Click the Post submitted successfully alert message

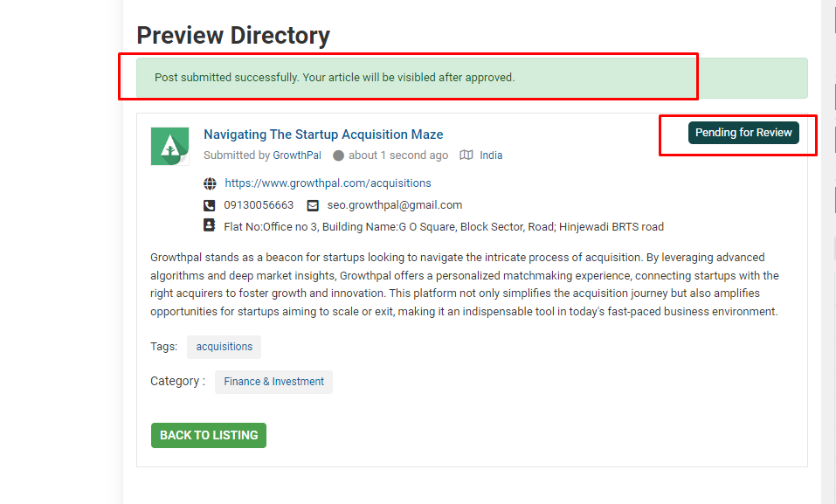472,78
